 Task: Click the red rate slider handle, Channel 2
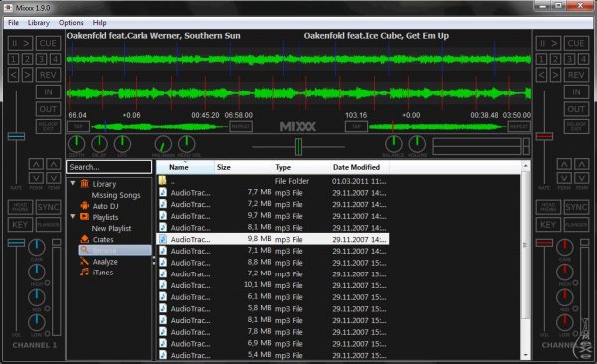(544, 136)
